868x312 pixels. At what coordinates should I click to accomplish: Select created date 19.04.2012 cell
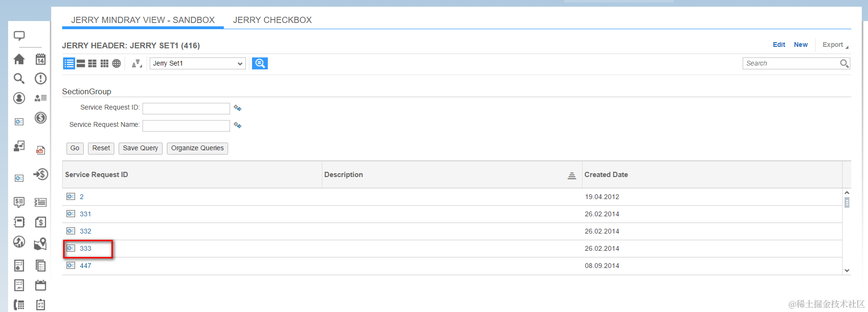602,197
